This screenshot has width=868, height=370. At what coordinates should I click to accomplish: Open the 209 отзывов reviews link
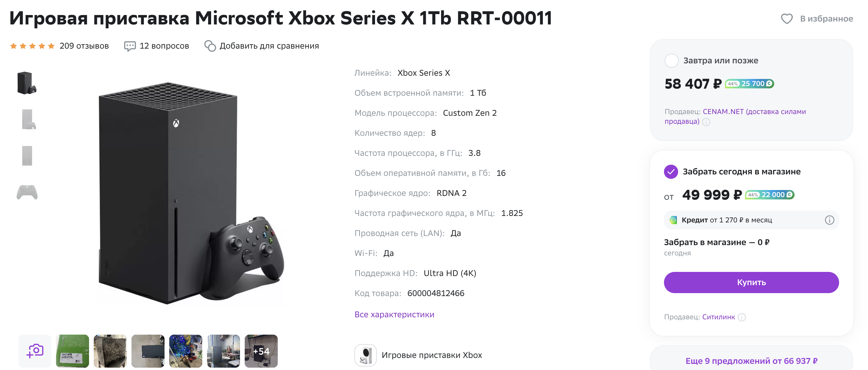[84, 46]
